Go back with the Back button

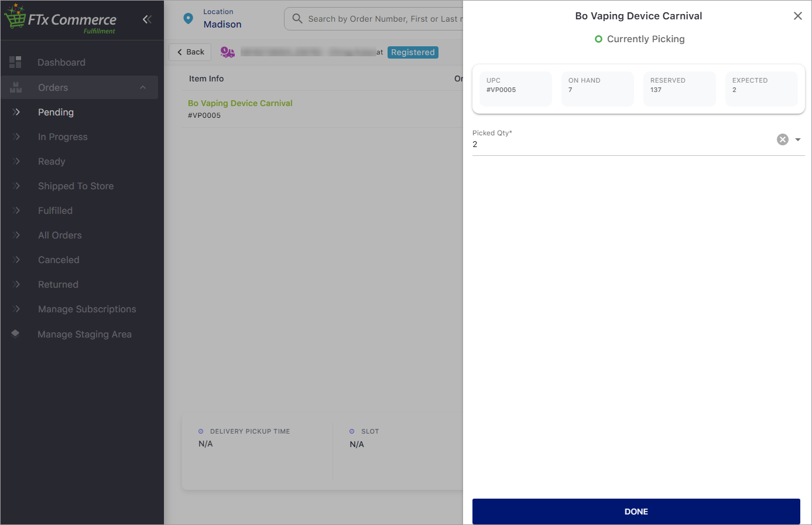[x=190, y=52]
